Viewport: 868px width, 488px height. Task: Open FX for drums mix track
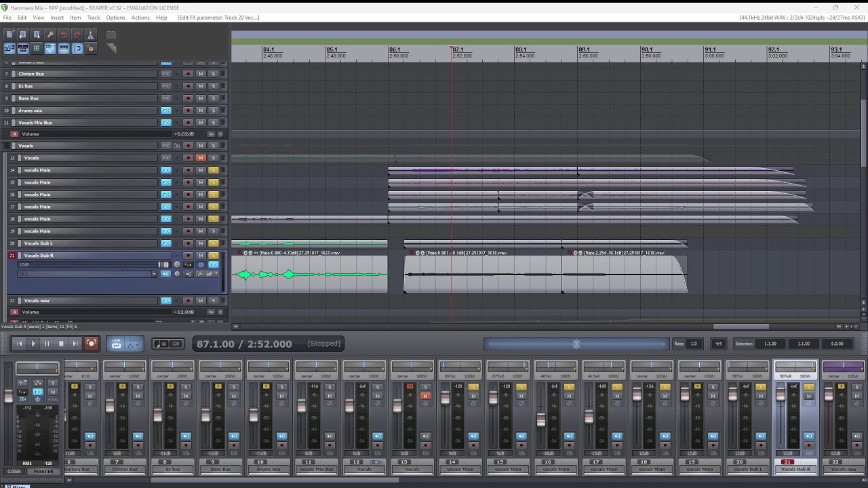[x=165, y=110]
